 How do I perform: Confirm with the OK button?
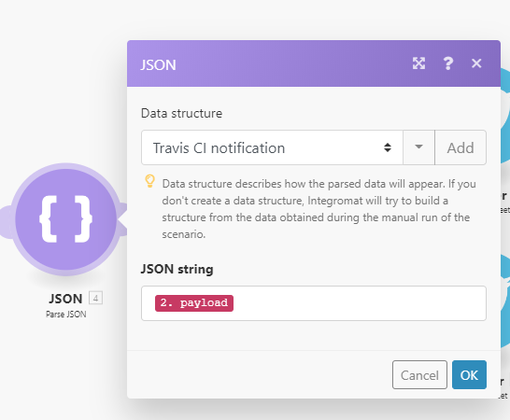469,375
